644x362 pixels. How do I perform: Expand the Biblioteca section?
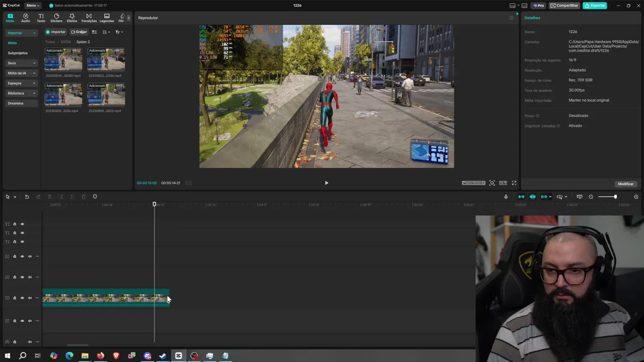pos(21,93)
